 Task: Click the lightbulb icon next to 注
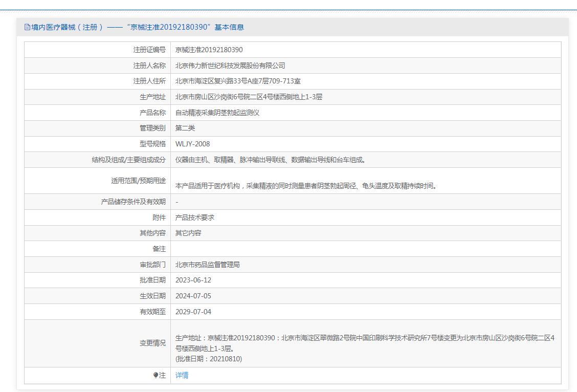pyautogui.click(x=156, y=375)
